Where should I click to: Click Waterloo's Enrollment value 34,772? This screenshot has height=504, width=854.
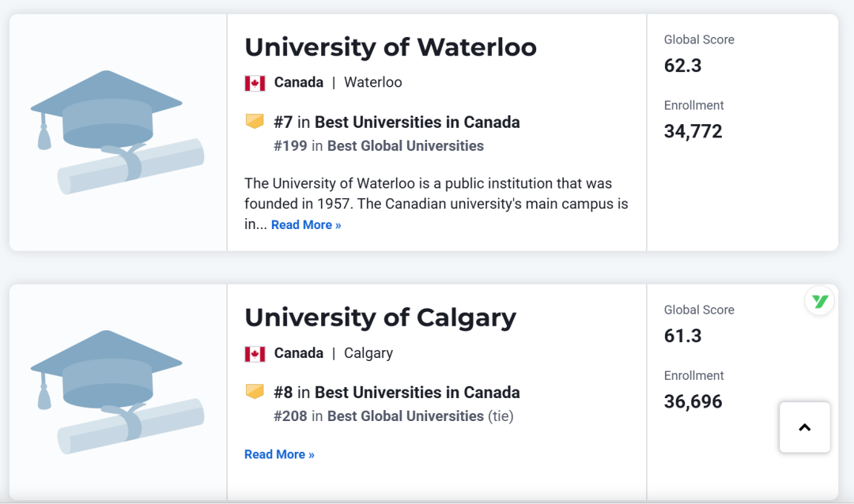coord(693,131)
